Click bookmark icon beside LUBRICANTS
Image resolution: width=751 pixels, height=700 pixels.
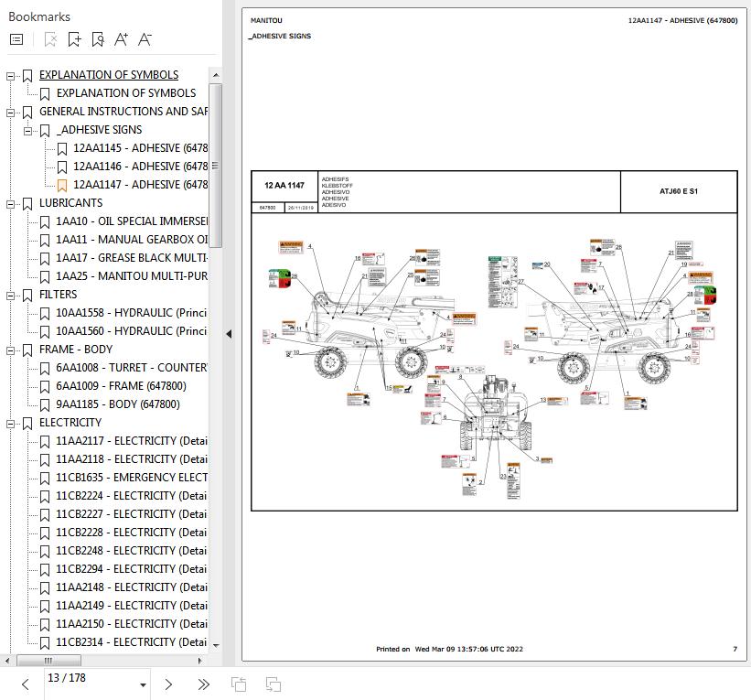(x=27, y=204)
